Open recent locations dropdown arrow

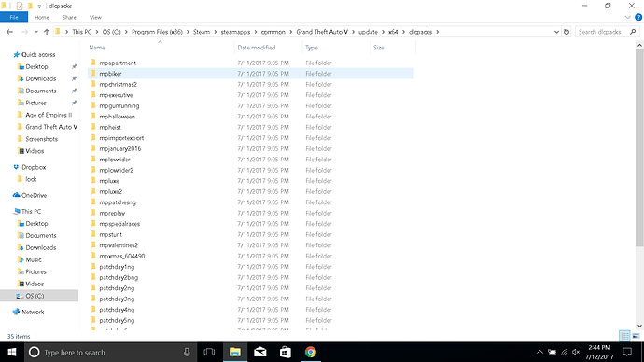36,32
